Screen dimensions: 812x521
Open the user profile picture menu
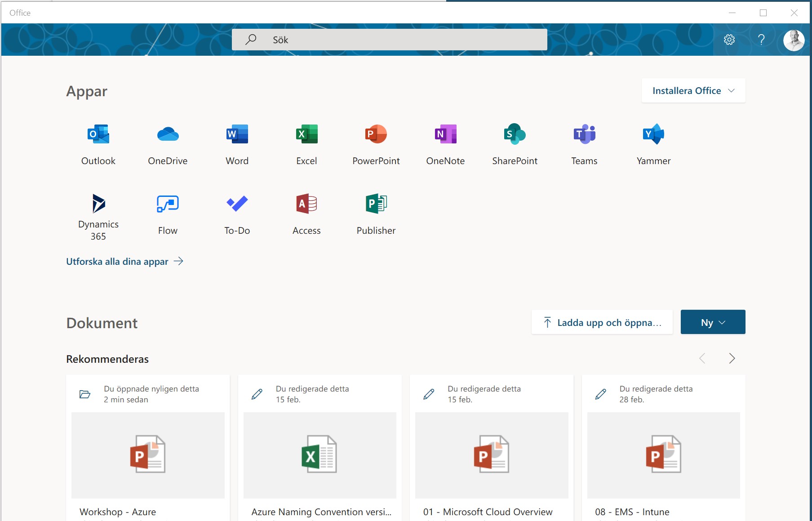tap(794, 40)
